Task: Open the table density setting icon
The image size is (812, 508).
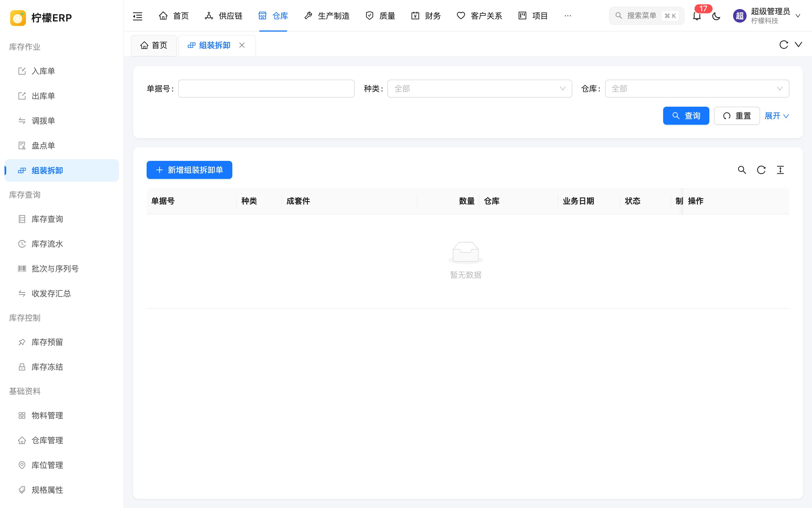Action: coord(780,170)
